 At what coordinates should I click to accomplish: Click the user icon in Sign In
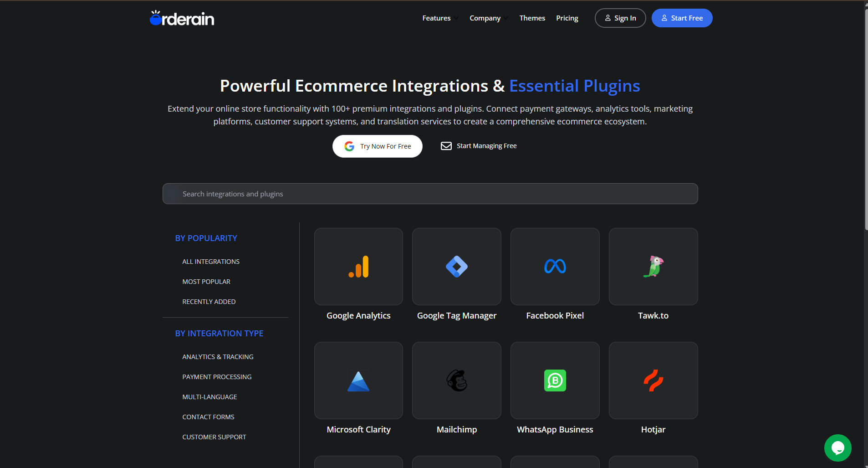608,18
